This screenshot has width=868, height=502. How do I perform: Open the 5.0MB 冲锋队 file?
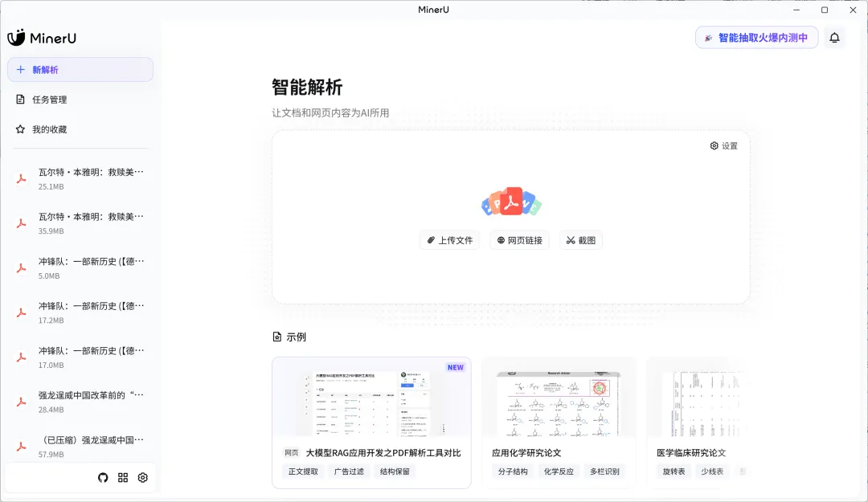pos(80,268)
